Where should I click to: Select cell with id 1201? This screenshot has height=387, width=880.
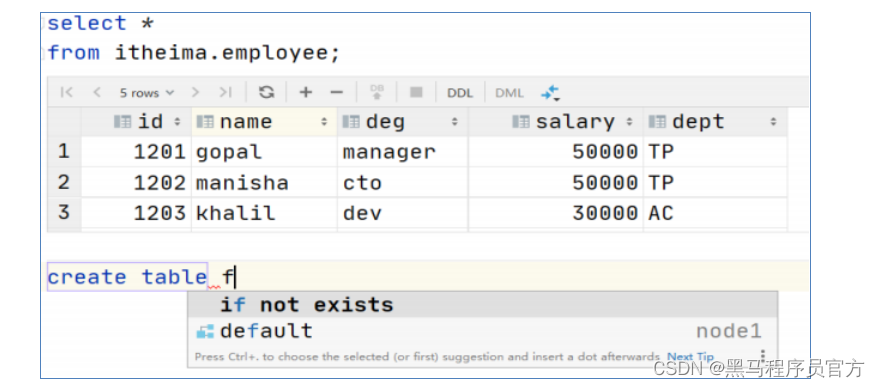[136, 151]
